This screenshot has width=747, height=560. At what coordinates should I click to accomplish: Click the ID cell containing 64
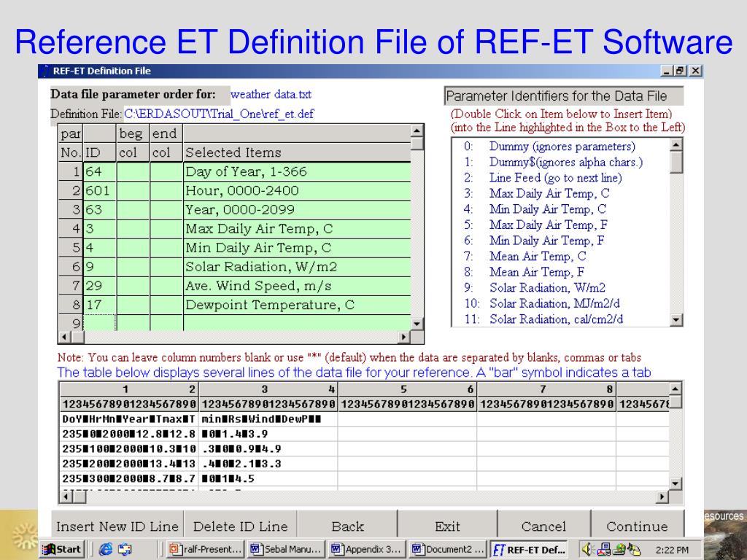pyautogui.click(x=99, y=171)
